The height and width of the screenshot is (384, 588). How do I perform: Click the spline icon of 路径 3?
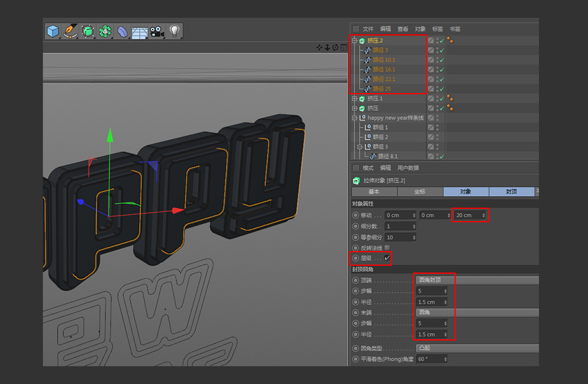[367, 50]
